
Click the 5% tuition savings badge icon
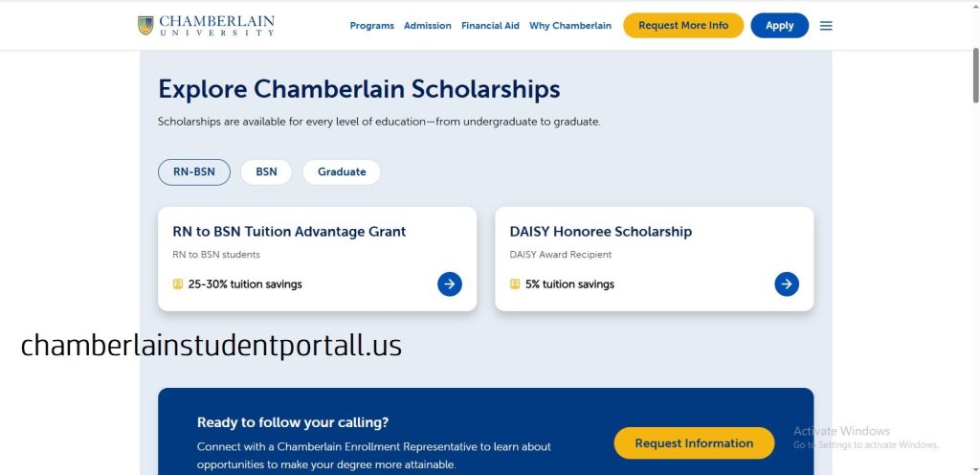(x=515, y=284)
